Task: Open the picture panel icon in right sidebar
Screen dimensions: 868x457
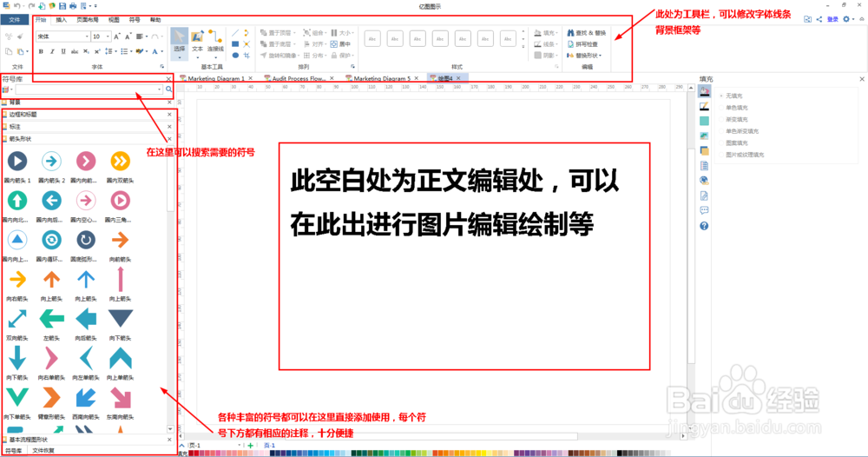Action: [x=704, y=136]
